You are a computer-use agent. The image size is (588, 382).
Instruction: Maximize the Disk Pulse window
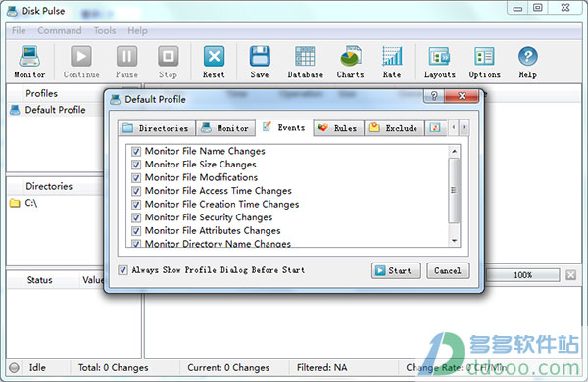538,8
